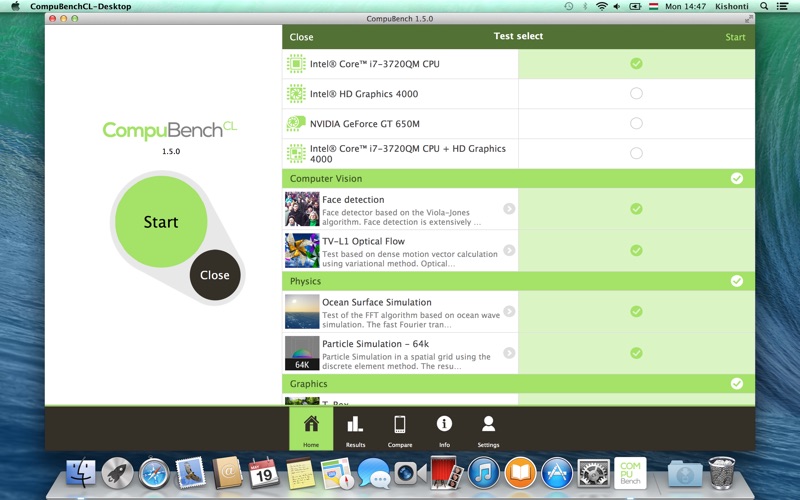Click the large green Start circle
This screenshot has height=500, width=800.
pyautogui.click(x=161, y=221)
